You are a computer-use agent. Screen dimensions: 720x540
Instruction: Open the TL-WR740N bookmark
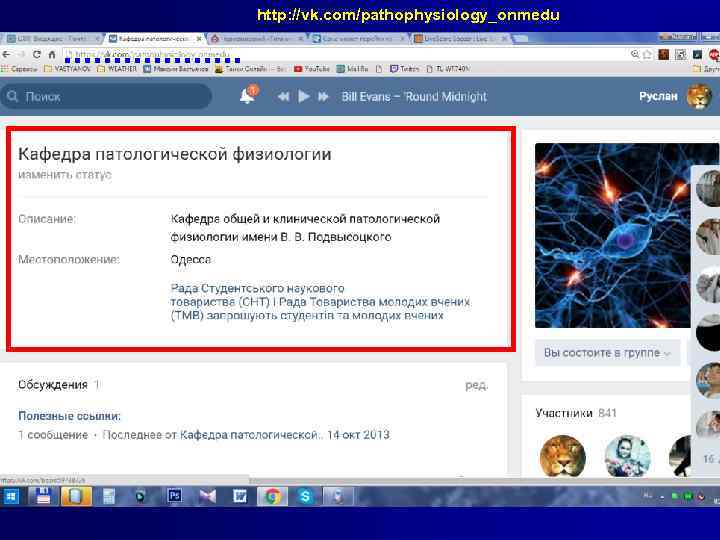[448, 69]
